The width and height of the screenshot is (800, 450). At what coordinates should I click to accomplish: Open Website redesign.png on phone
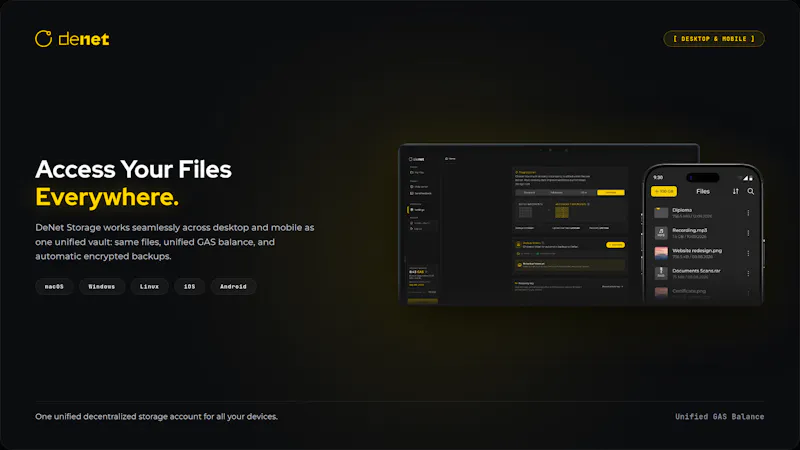703,253
